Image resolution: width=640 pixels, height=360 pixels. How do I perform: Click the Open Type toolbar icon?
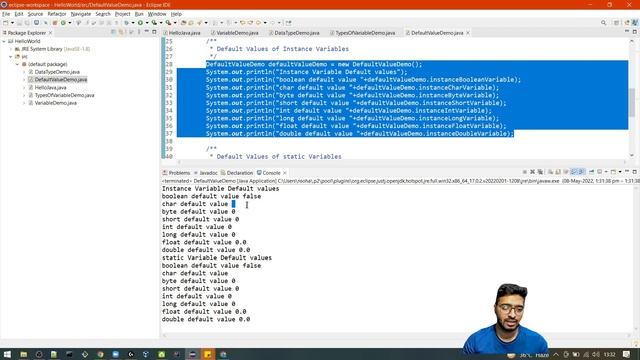pyautogui.click(x=183, y=23)
